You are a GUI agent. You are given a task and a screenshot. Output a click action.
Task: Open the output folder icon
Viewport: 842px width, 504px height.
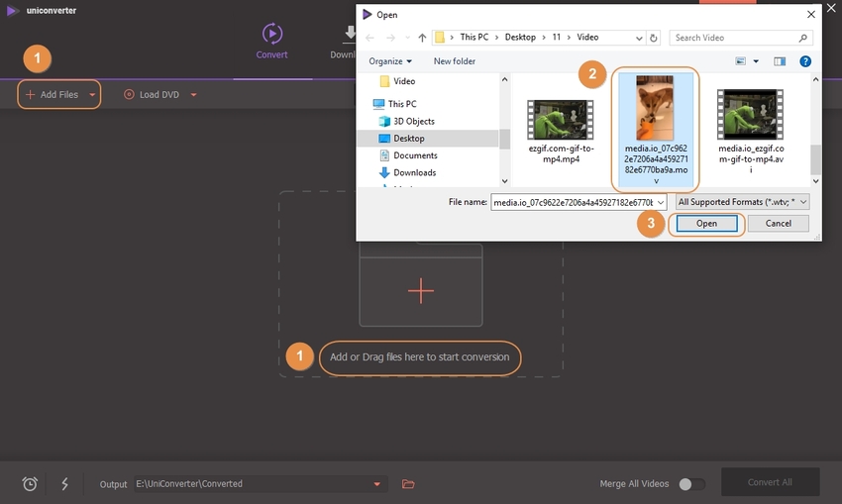[408, 484]
